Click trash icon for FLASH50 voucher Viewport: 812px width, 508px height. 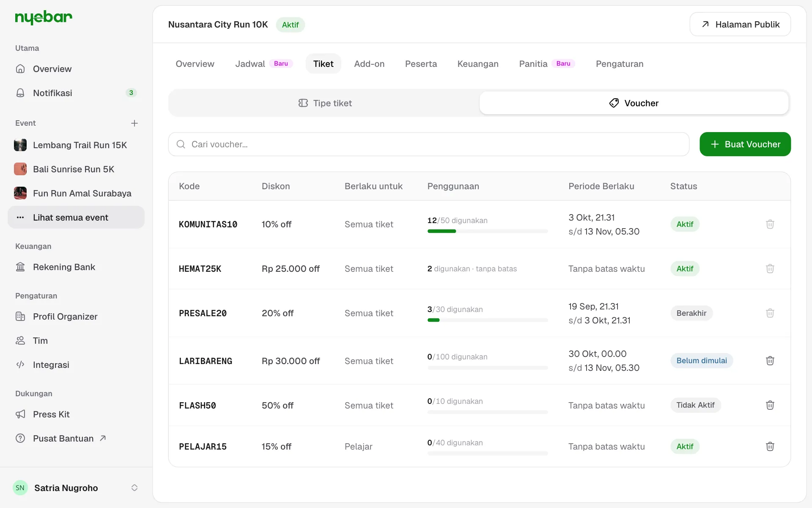point(770,405)
